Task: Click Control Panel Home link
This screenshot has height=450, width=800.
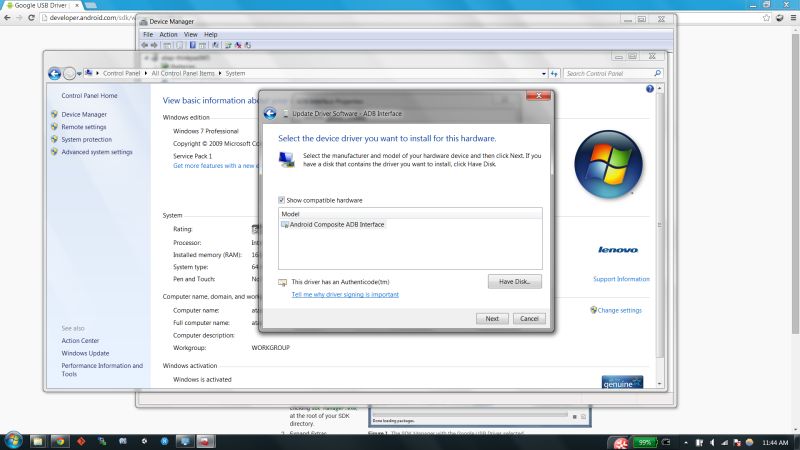Action: 89,95
